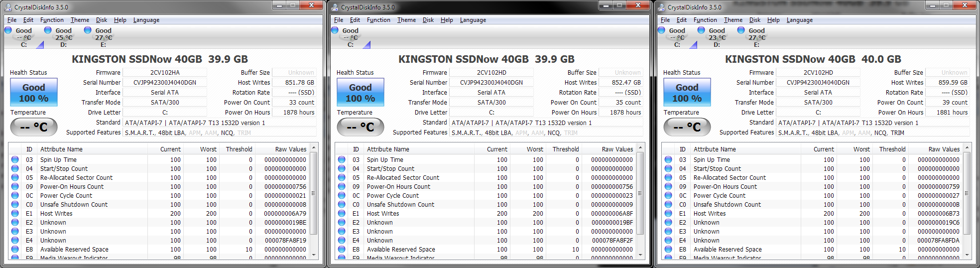Click Power On Count 33 count in left window

click(294, 103)
